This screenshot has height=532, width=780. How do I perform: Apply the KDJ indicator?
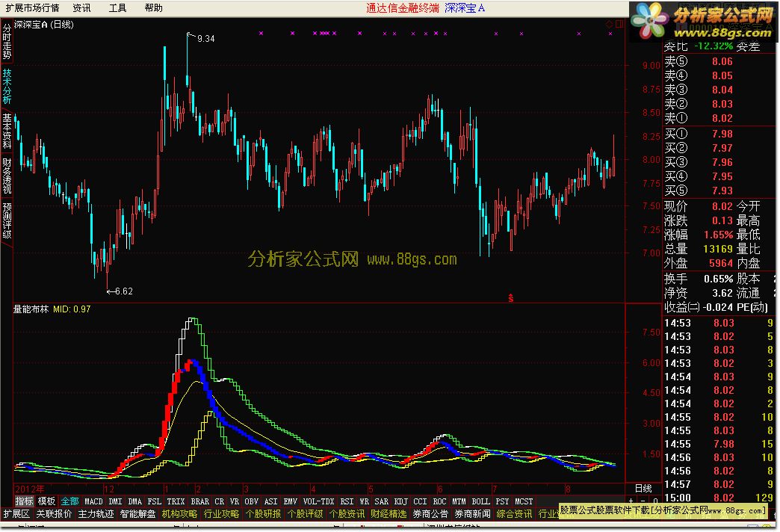(x=401, y=501)
